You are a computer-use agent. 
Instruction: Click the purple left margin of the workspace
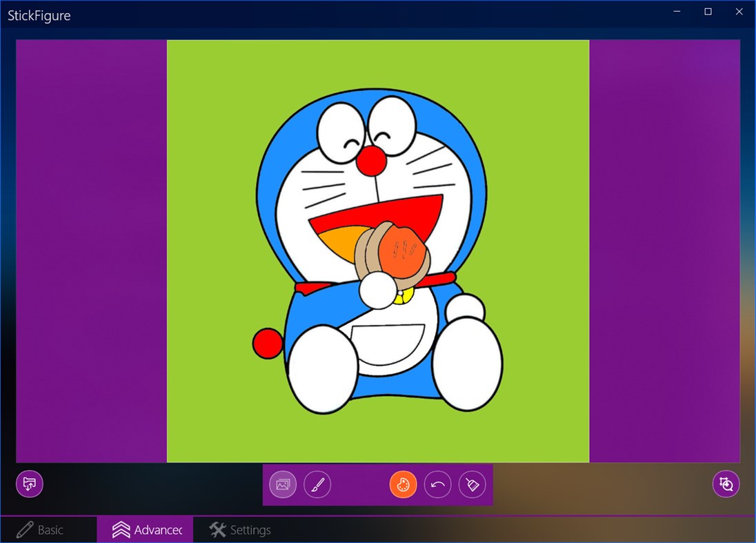coord(90,248)
